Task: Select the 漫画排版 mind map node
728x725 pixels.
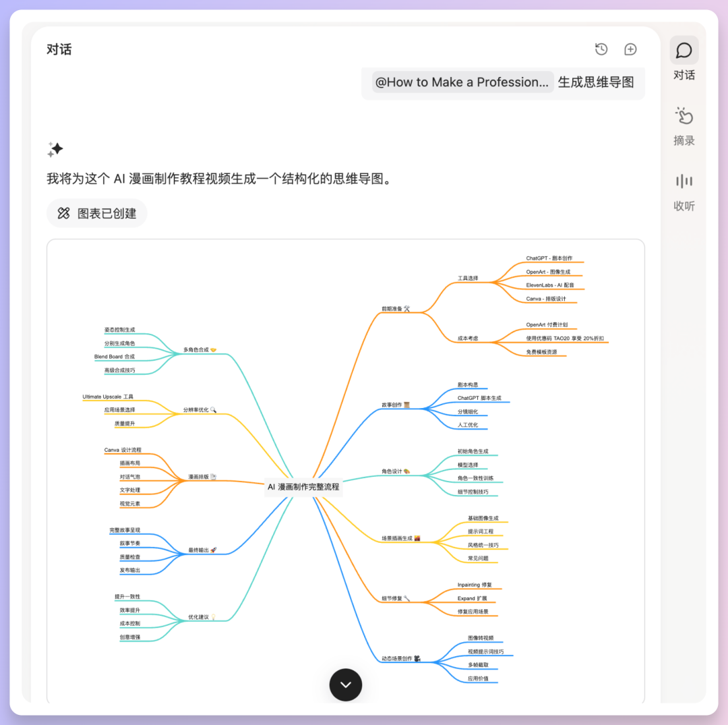Action: pos(202,477)
